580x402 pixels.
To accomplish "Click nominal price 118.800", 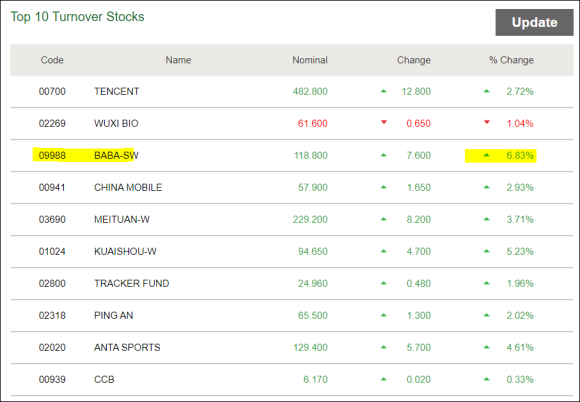I will tap(311, 155).
